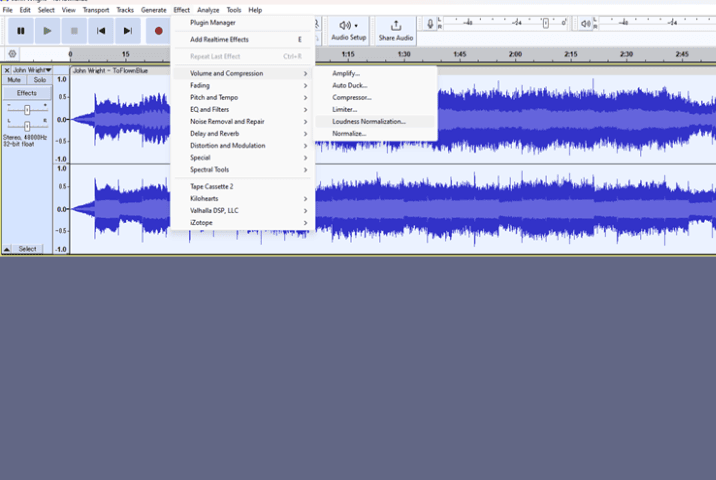Open the track Effects panel

point(27,93)
